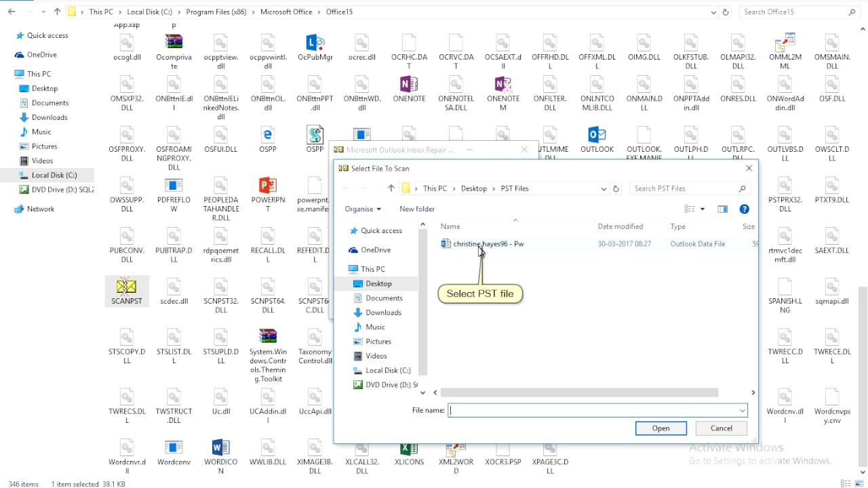
Task: Expand the Explorer address bar history dropdown
Action: pos(713,12)
